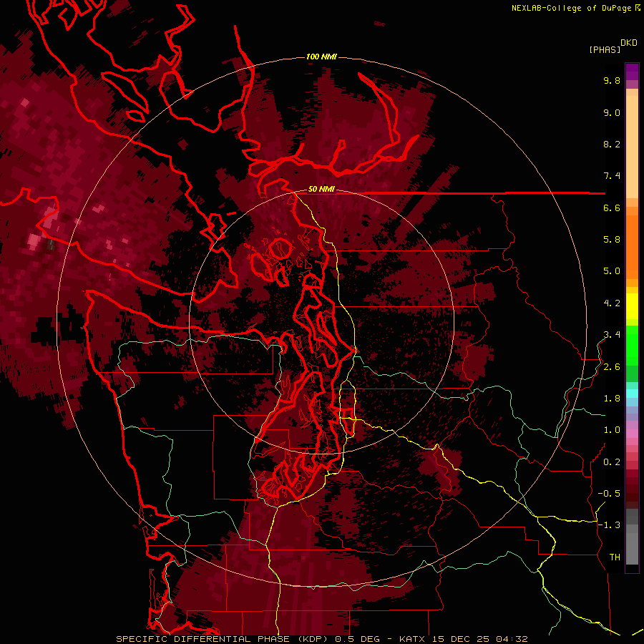Click the 0.2 value on the color scale

click(612, 462)
